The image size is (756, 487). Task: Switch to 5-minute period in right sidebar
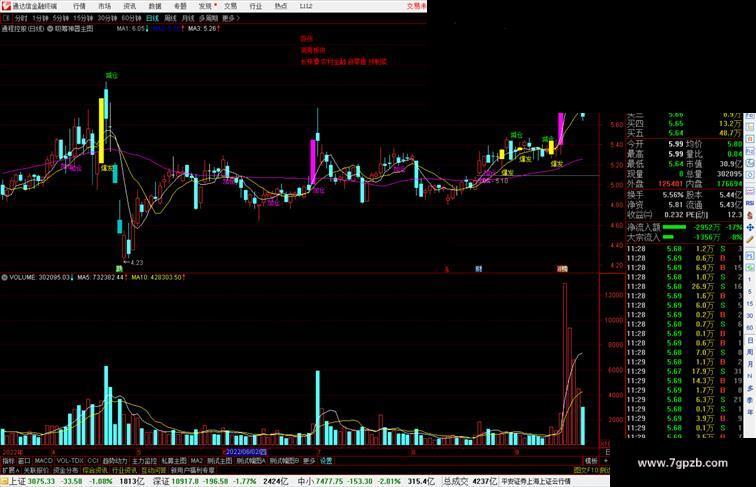tap(750, 292)
